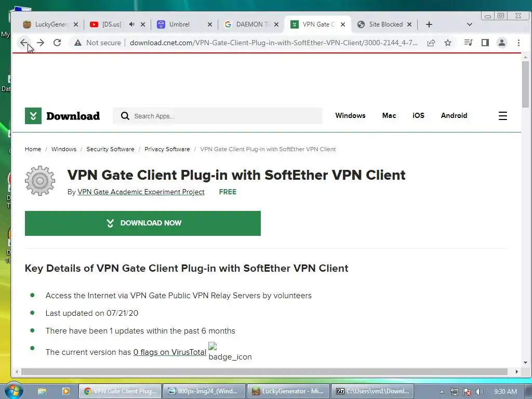Click the address bar URL
The image size is (532, 399).
[273, 43]
